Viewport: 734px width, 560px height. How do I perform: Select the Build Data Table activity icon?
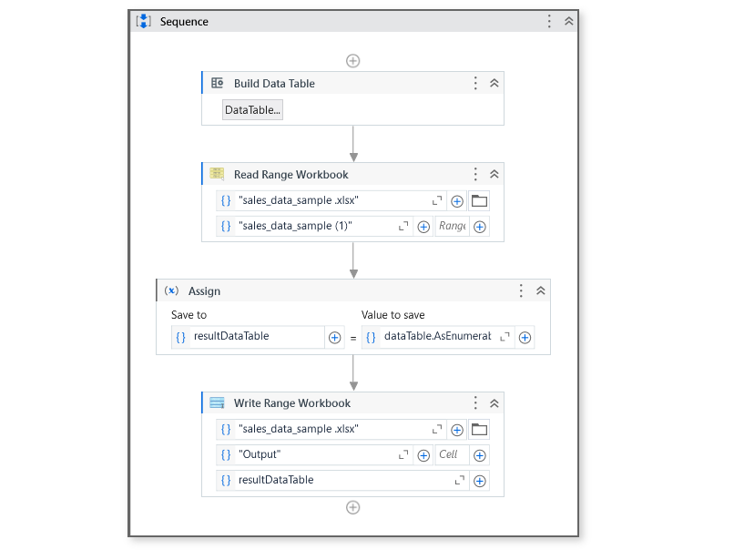pyautogui.click(x=217, y=83)
